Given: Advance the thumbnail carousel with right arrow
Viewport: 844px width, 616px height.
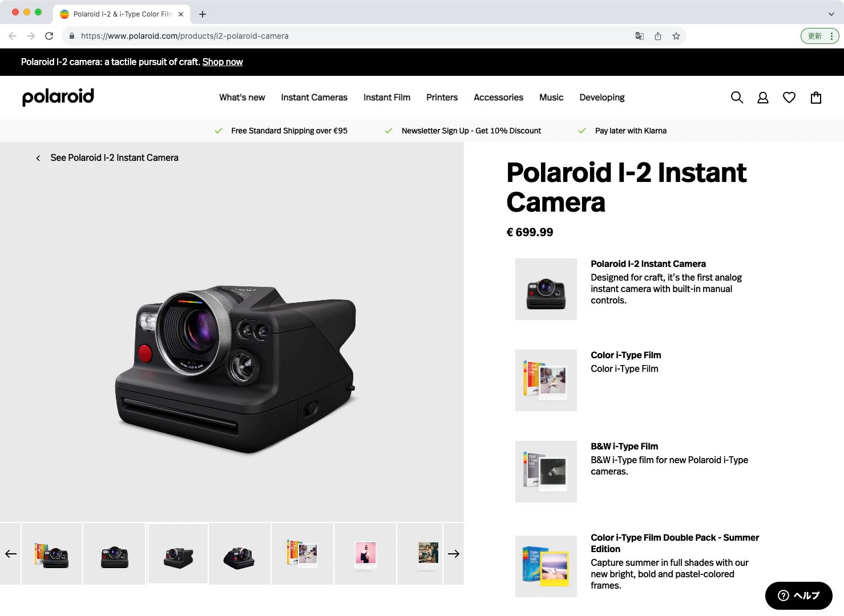Looking at the screenshot, I should (454, 553).
